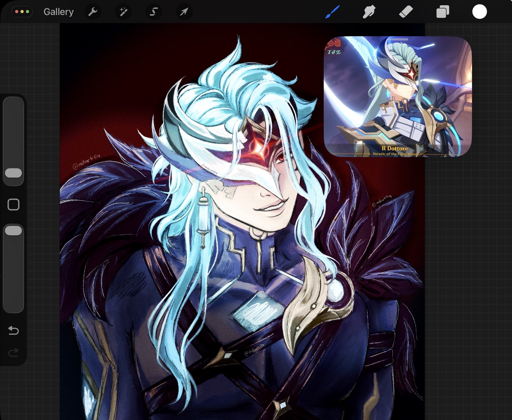Undo the last stroke
Viewport: 512px width, 420px height.
(x=13, y=330)
